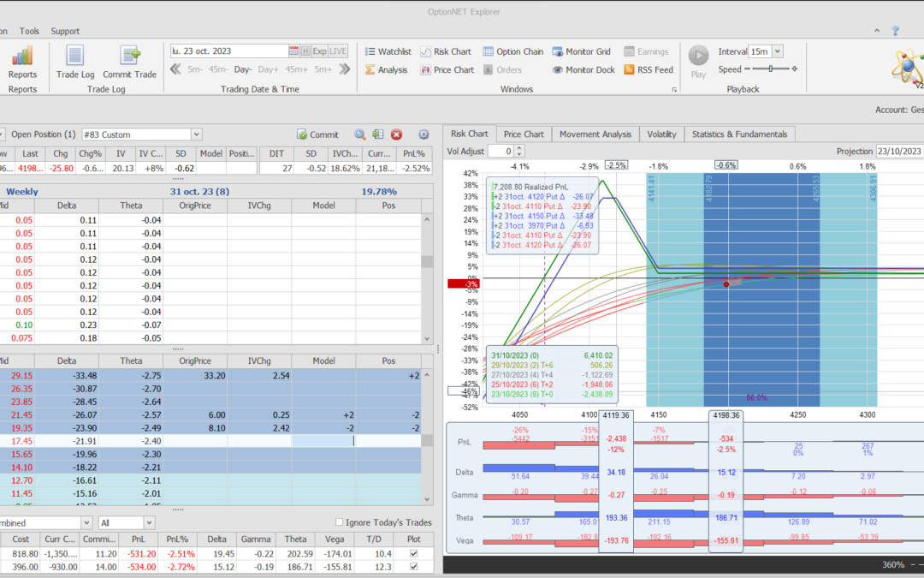This screenshot has width=924, height=578.
Task: Adjust the playback Speed slider
Action: point(770,69)
